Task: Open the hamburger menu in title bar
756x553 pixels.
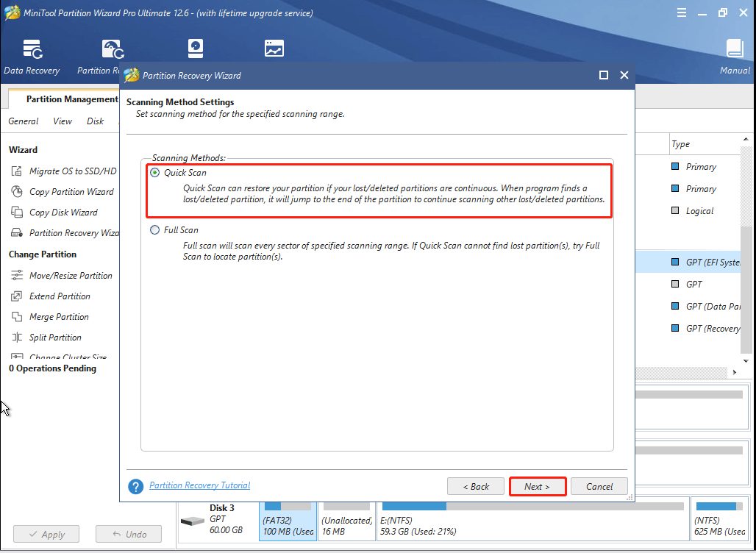Action: [x=682, y=13]
